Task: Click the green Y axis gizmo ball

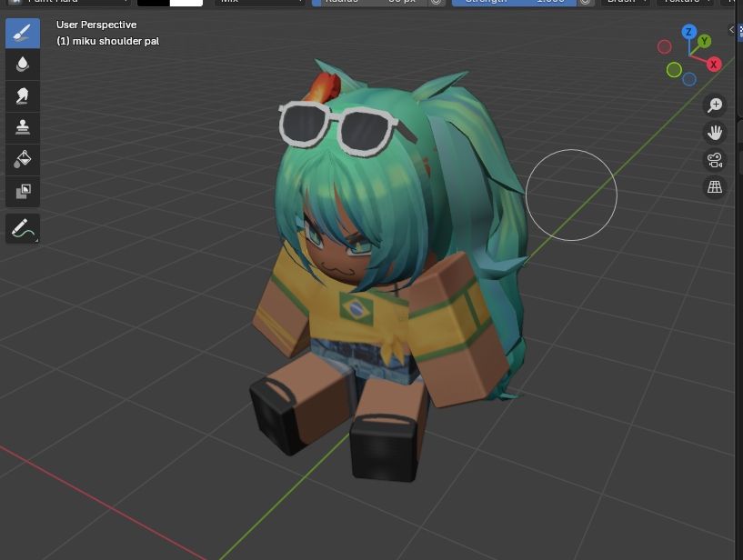Action: click(x=704, y=41)
